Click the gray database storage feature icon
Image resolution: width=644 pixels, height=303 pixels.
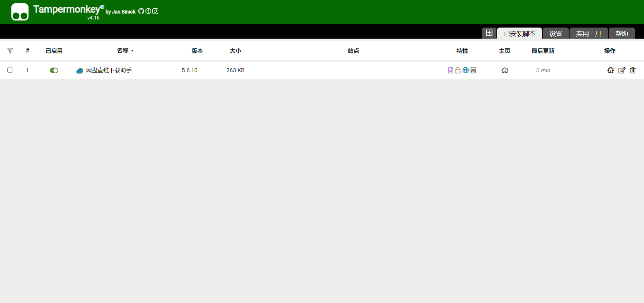click(x=473, y=70)
